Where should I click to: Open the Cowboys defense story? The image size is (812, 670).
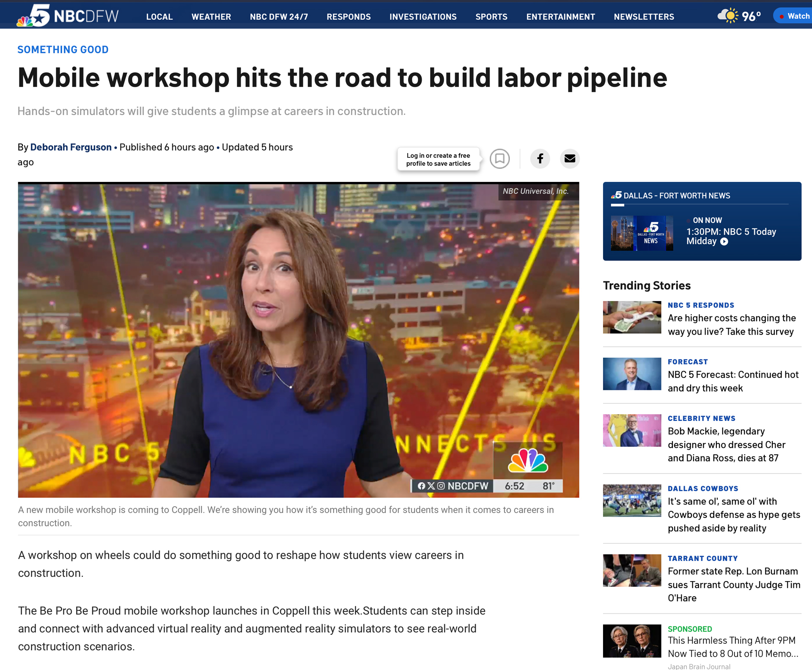tap(734, 515)
